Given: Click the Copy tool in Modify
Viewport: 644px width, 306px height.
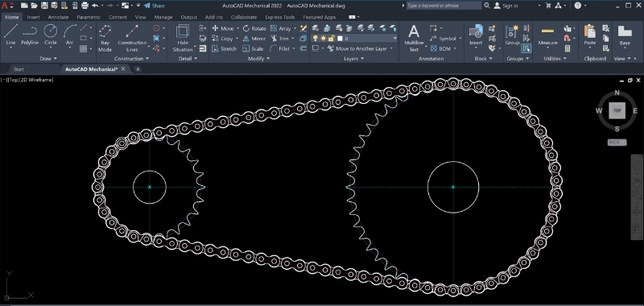Looking at the screenshot, I should pos(222,39).
